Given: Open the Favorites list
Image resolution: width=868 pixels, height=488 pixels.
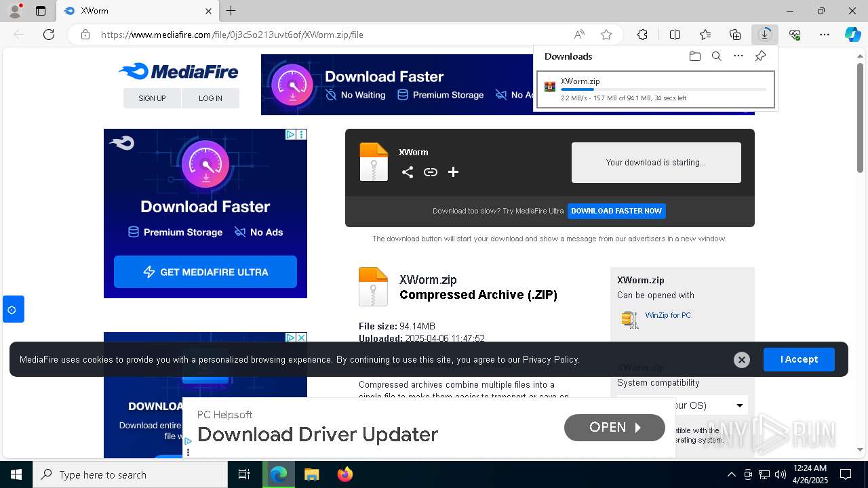Looking at the screenshot, I should [705, 35].
